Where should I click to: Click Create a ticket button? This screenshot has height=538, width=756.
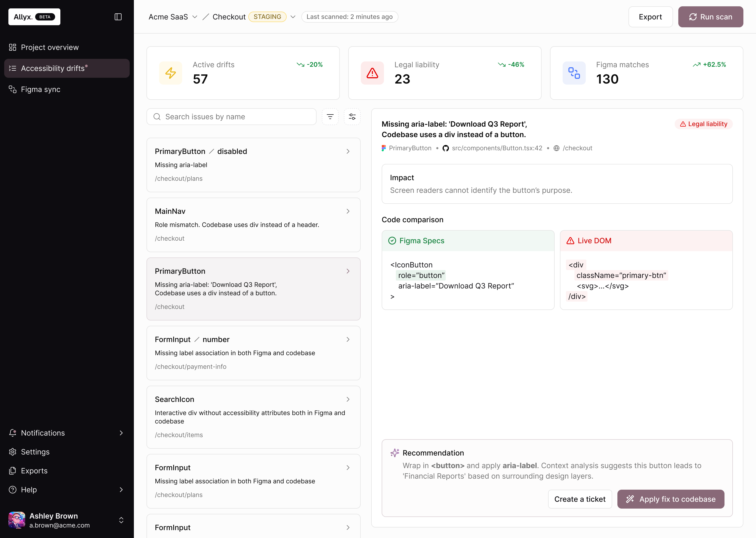pyautogui.click(x=580, y=499)
